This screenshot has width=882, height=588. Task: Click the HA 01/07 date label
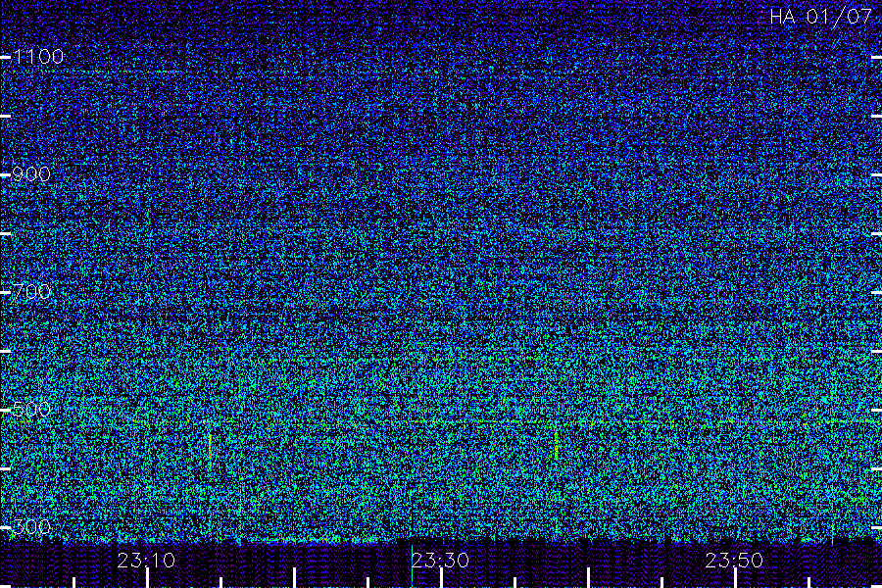(820, 17)
